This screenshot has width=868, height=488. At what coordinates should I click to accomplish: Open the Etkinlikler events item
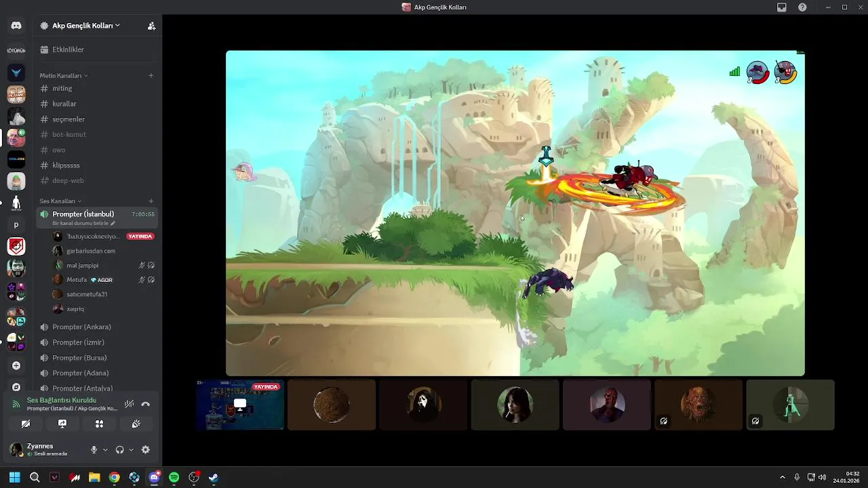point(97,49)
